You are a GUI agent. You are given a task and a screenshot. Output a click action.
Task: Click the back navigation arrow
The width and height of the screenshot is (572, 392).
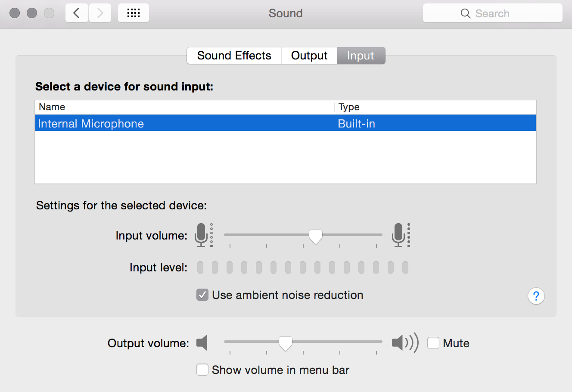point(77,13)
